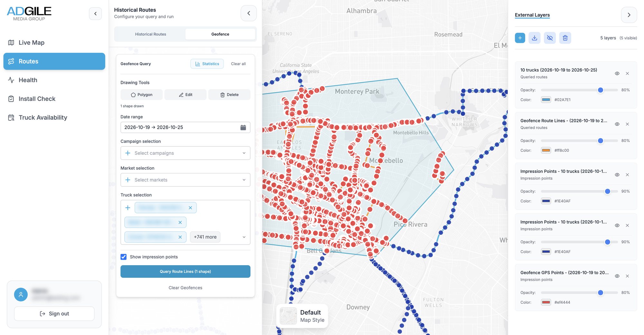Collapse the External Layers panel
The image size is (644, 335).
point(629,15)
